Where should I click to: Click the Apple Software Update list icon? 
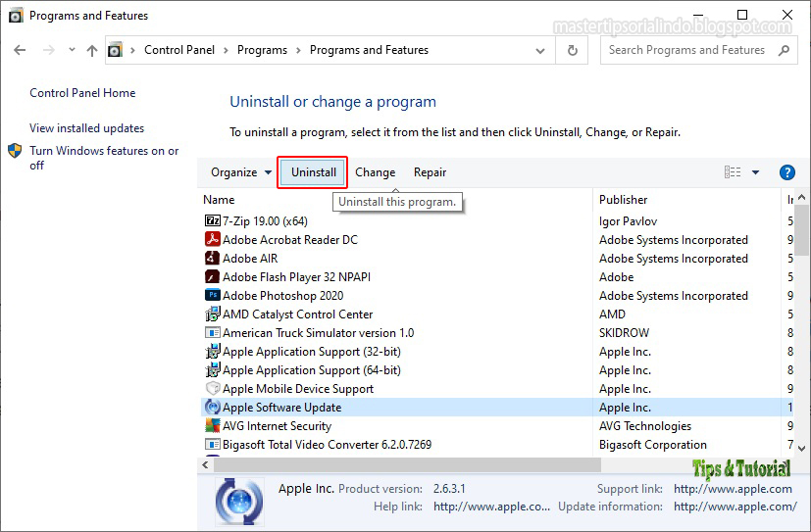pos(213,407)
